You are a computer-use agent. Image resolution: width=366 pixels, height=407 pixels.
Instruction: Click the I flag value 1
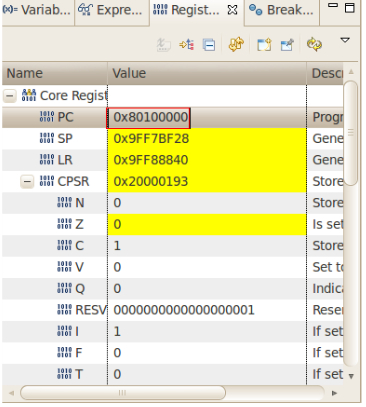pos(117,331)
